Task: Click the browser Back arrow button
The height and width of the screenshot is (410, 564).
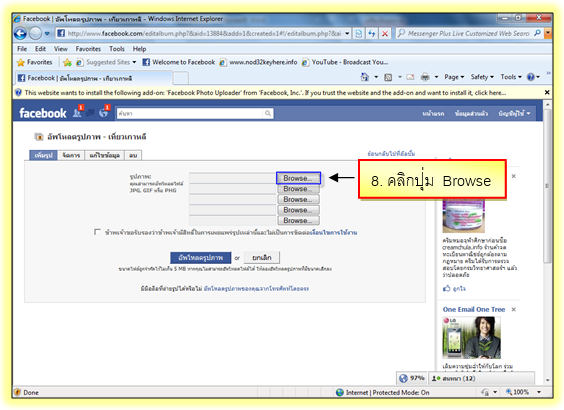Action: (x=21, y=34)
